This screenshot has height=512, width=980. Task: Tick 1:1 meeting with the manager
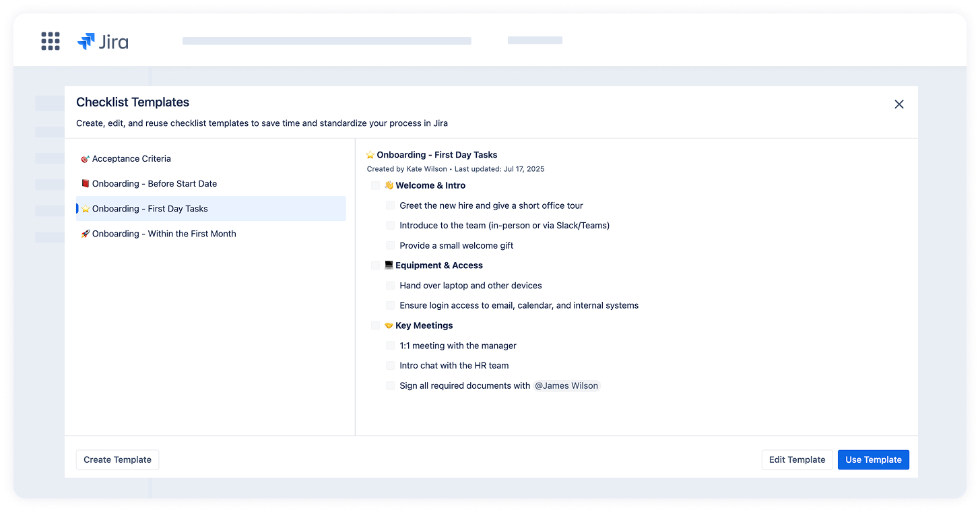click(390, 346)
